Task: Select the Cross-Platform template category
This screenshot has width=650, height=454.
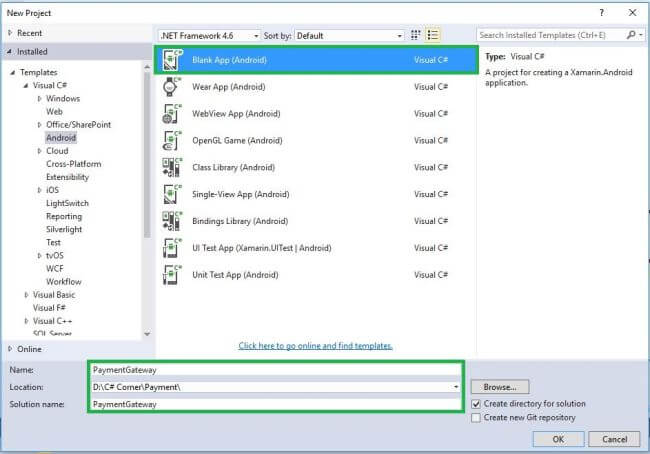Action: coord(74,164)
